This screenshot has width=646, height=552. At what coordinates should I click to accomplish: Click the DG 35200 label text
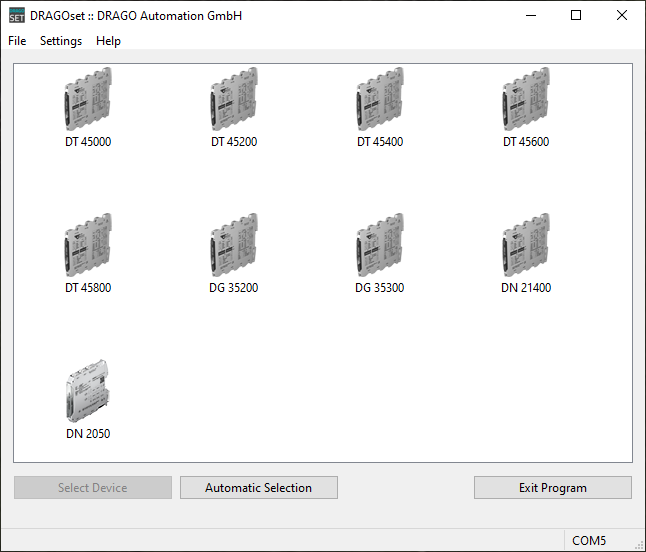pyautogui.click(x=234, y=288)
